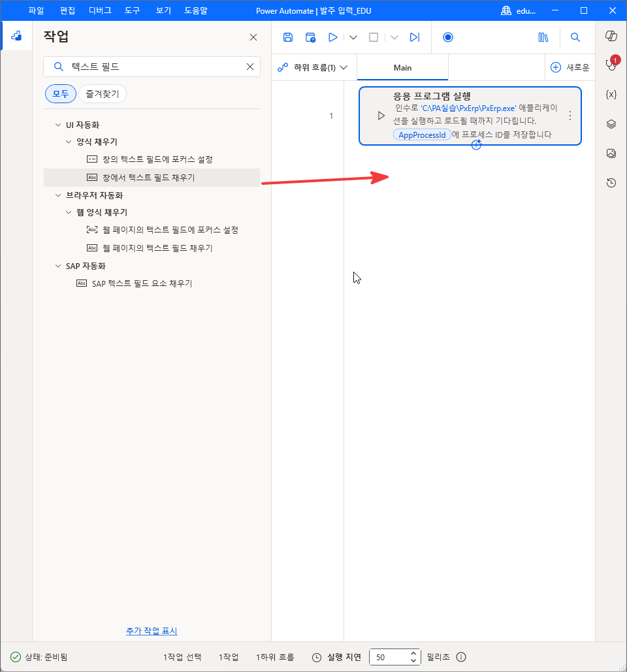Select the 응용 프로그램 실행 action card
The width and height of the screenshot is (627, 672).
470,116
